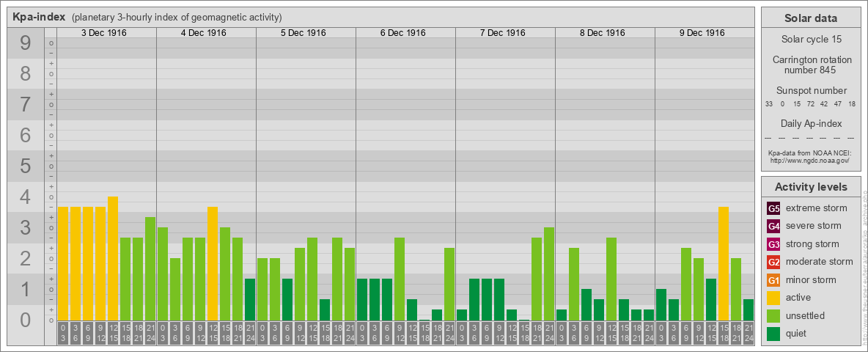
Task: Click the 'Solar data' panel heading
Action: pyautogui.click(x=811, y=18)
